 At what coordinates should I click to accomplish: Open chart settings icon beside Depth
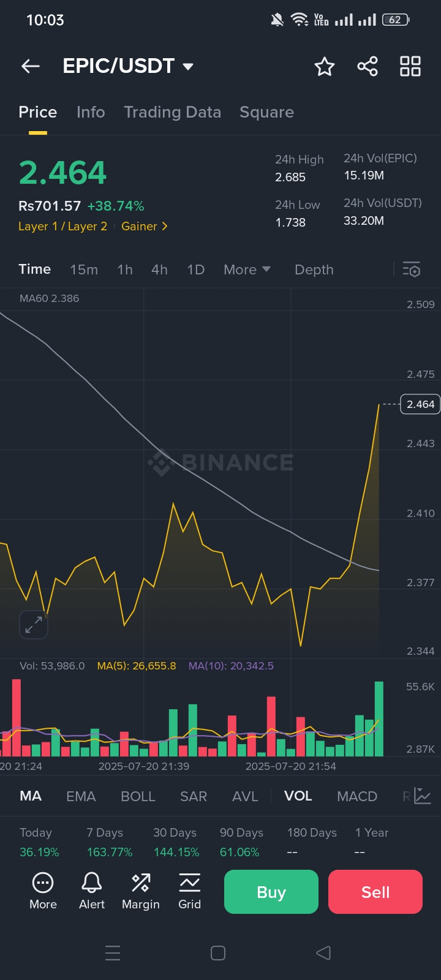coord(411,269)
